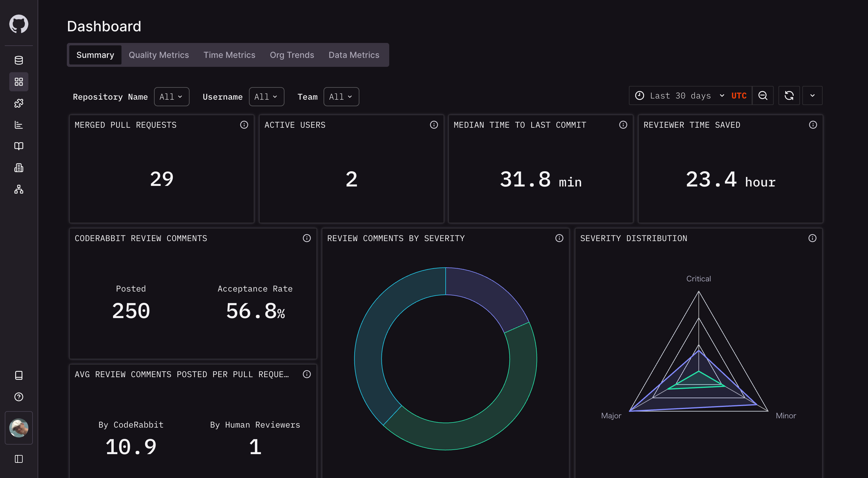The height and width of the screenshot is (478, 868).
Task: Click the zoom out time range button
Action: pos(763,96)
